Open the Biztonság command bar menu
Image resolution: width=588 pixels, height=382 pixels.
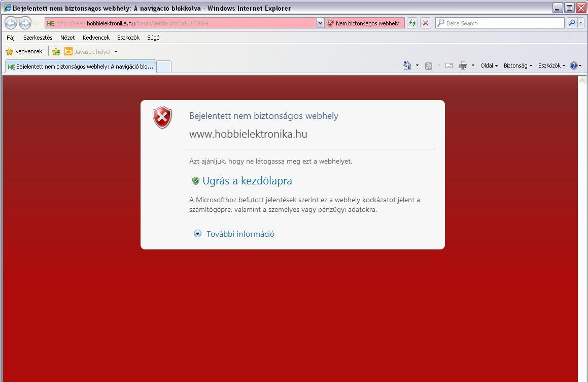tap(518, 66)
